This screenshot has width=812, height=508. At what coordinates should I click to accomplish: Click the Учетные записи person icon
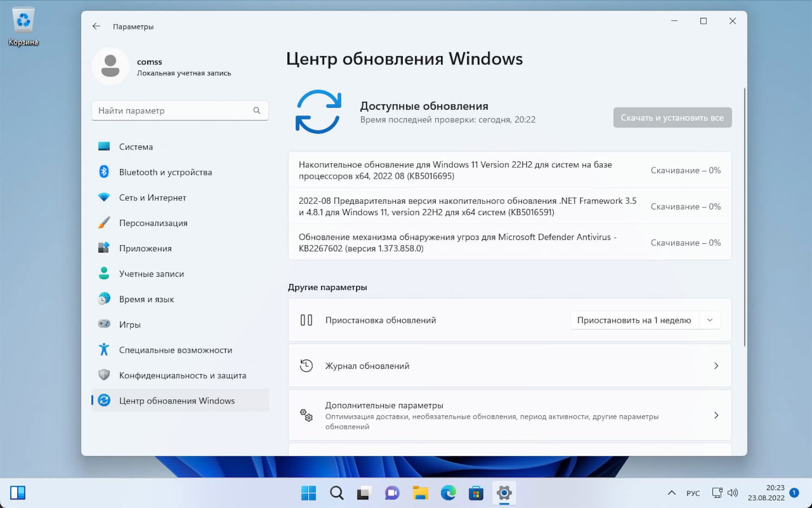pyautogui.click(x=104, y=273)
